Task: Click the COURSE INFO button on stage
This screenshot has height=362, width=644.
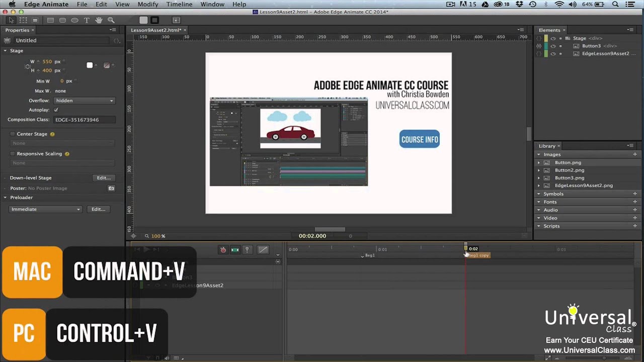Action: tap(420, 139)
